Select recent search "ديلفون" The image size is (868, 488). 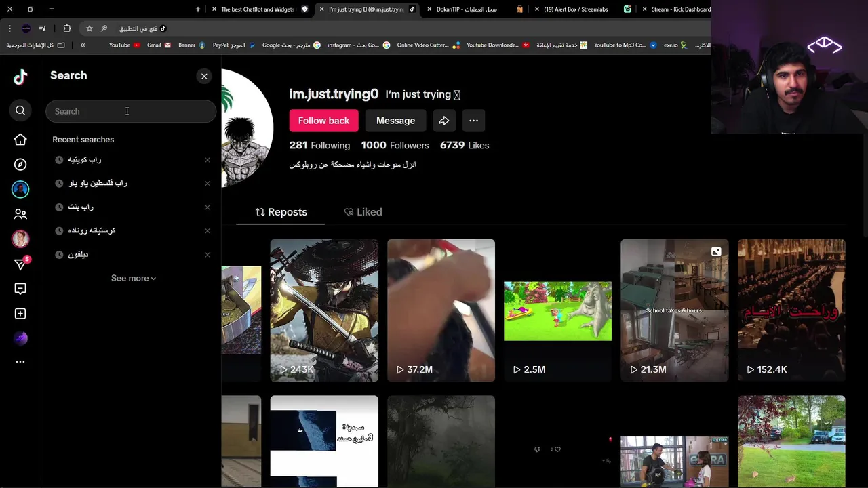(x=78, y=255)
